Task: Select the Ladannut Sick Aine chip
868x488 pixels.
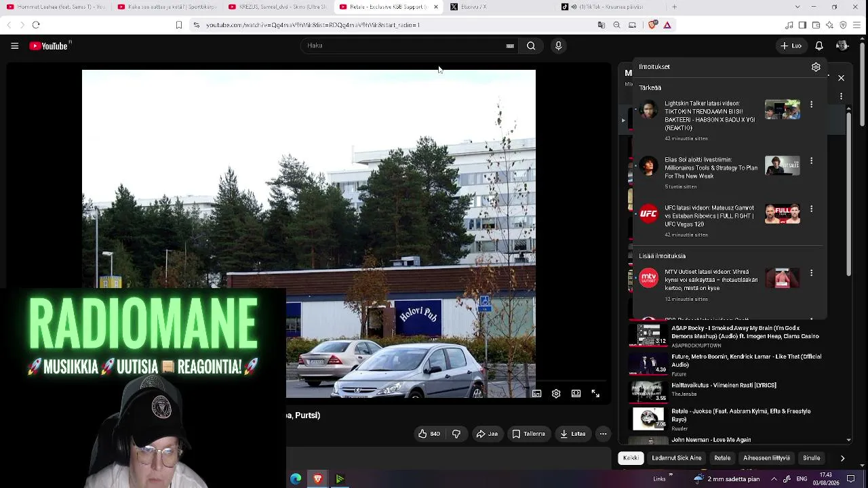Action: tap(677, 458)
